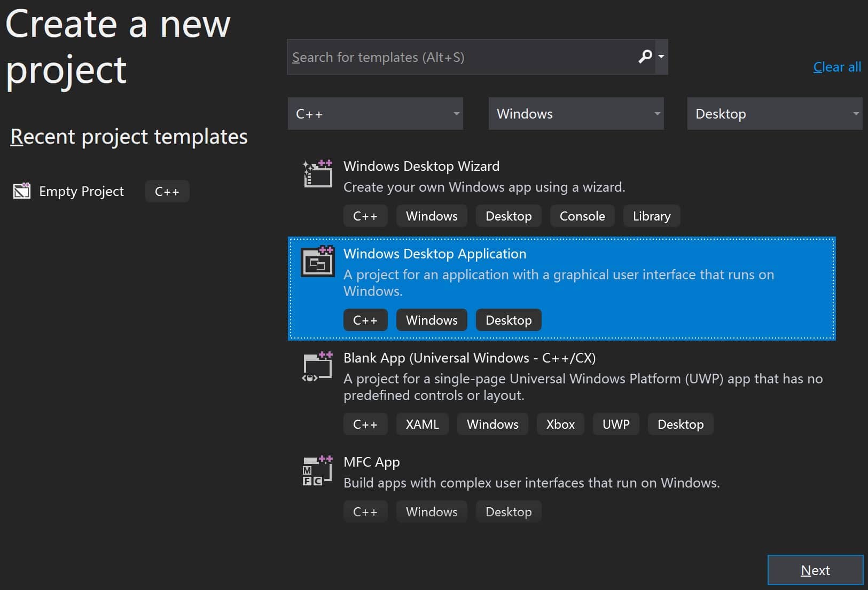Click the XAML tag under Blank App
Screen dimensions: 868x590
click(422, 424)
